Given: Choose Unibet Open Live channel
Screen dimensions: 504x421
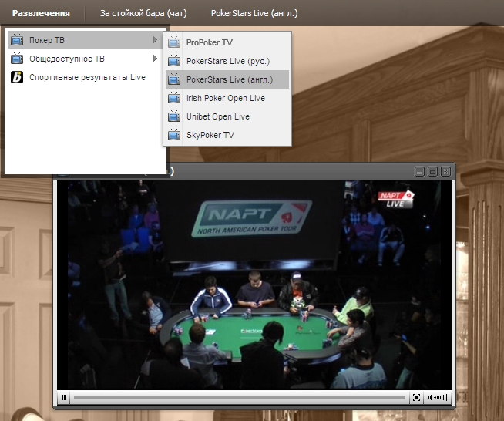Looking at the screenshot, I should (x=227, y=116).
